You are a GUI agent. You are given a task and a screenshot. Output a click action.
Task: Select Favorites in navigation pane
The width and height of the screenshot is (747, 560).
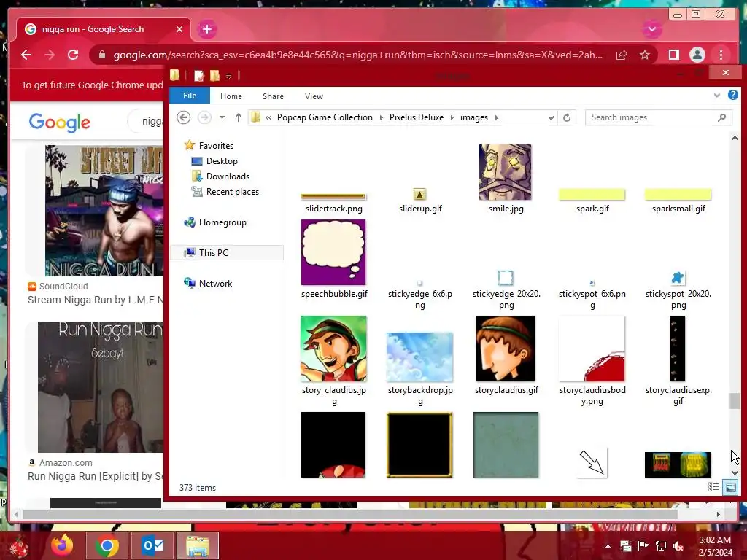(216, 146)
